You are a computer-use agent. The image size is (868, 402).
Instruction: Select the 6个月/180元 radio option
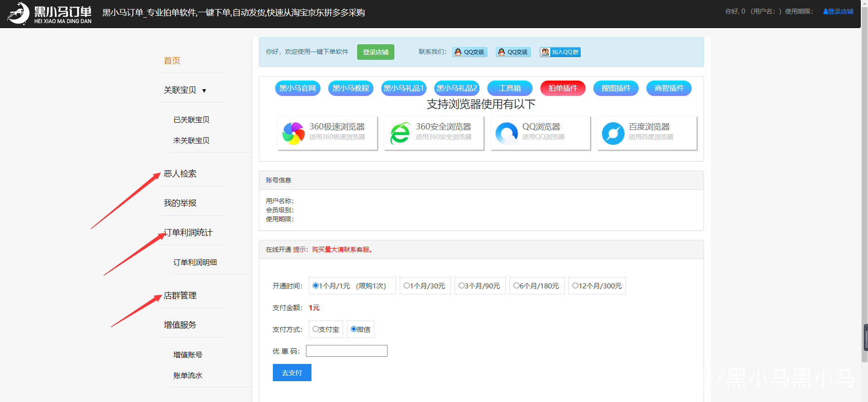pyautogui.click(x=516, y=286)
